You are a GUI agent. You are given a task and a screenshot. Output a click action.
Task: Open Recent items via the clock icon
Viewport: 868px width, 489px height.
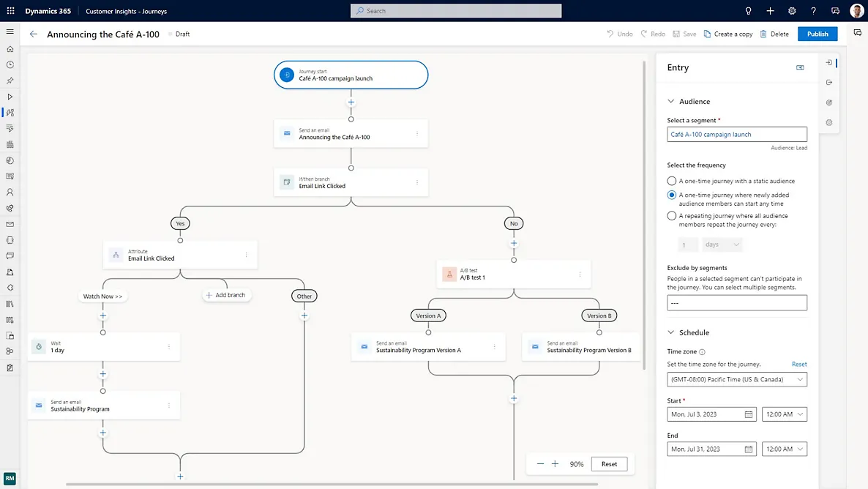tap(10, 65)
